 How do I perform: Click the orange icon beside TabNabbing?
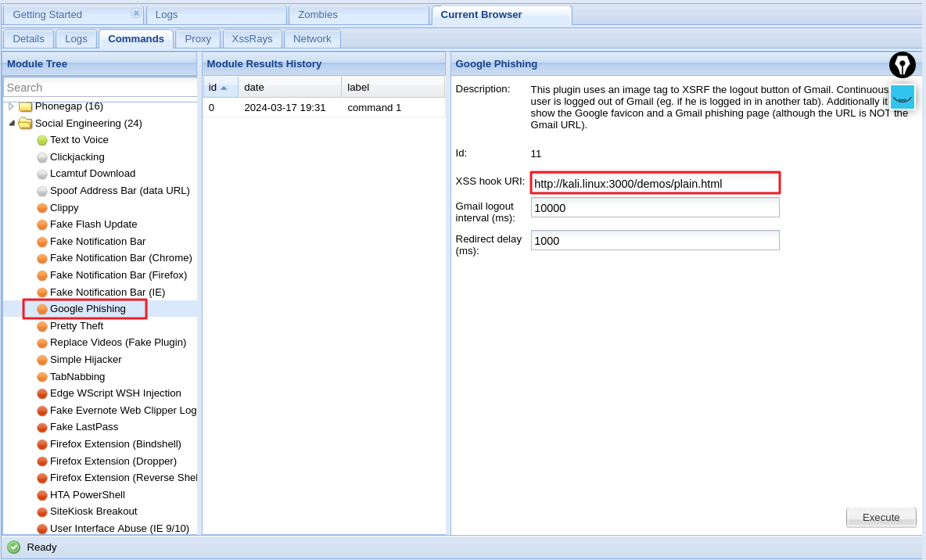tap(42, 377)
